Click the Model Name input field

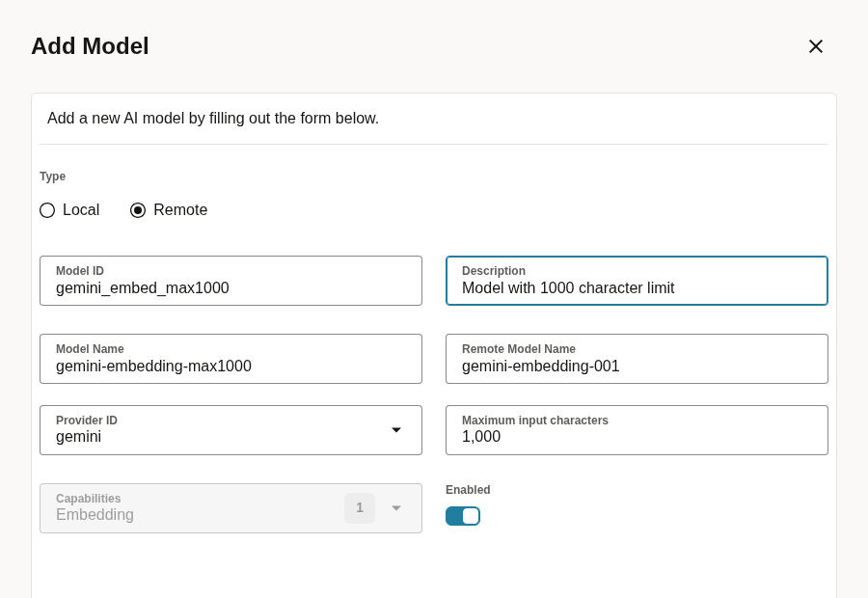231,359
